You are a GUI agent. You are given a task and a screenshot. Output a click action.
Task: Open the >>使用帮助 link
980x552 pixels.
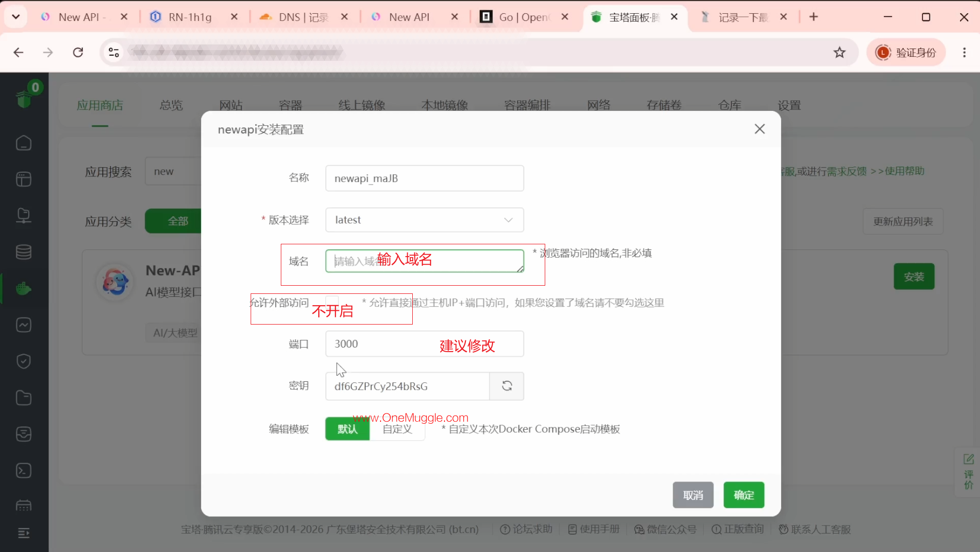tap(898, 171)
